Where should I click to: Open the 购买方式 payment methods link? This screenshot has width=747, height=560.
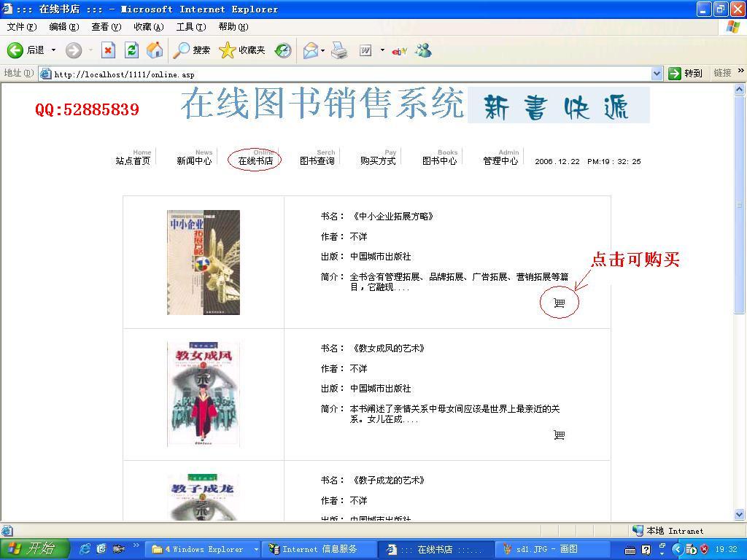click(378, 161)
